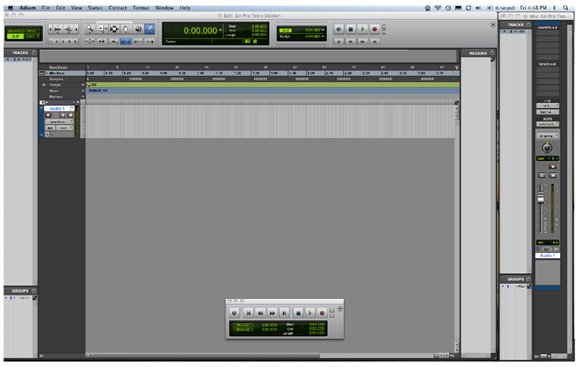Click the dyn button on Audio 1 track
This screenshot has width=580, height=367.
[x=50, y=128]
